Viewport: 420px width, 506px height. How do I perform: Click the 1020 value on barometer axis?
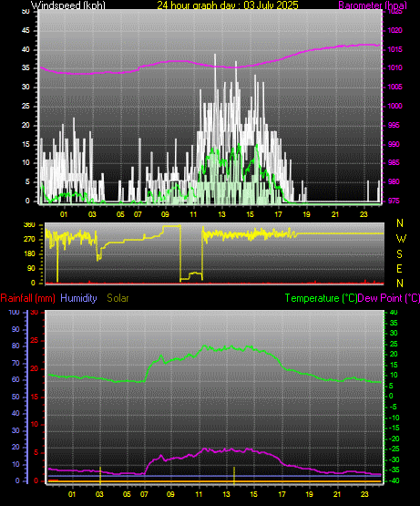[x=394, y=30]
